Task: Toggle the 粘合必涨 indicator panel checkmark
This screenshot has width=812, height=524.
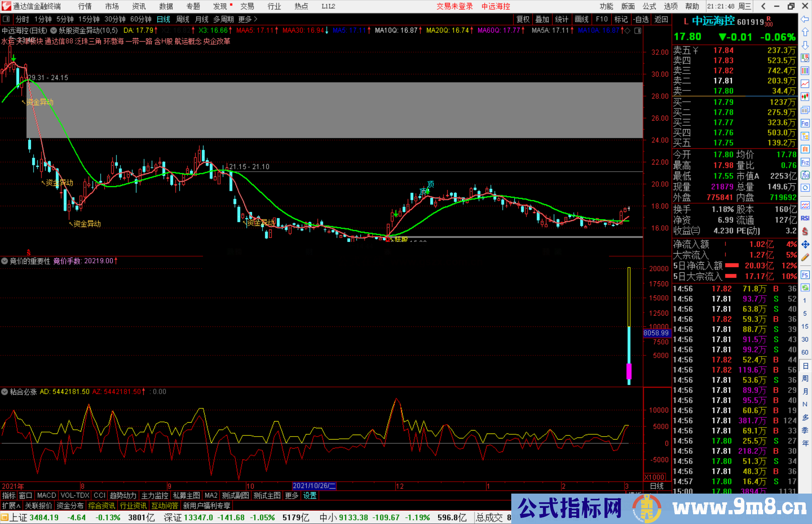Action: click(x=5, y=392)
